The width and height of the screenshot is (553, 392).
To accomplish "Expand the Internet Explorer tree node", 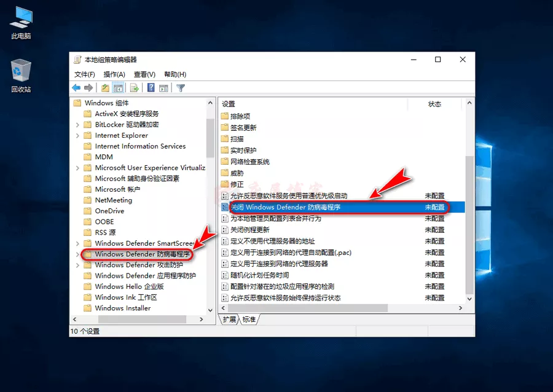I will pyautogui.click(x=77, y=136).
